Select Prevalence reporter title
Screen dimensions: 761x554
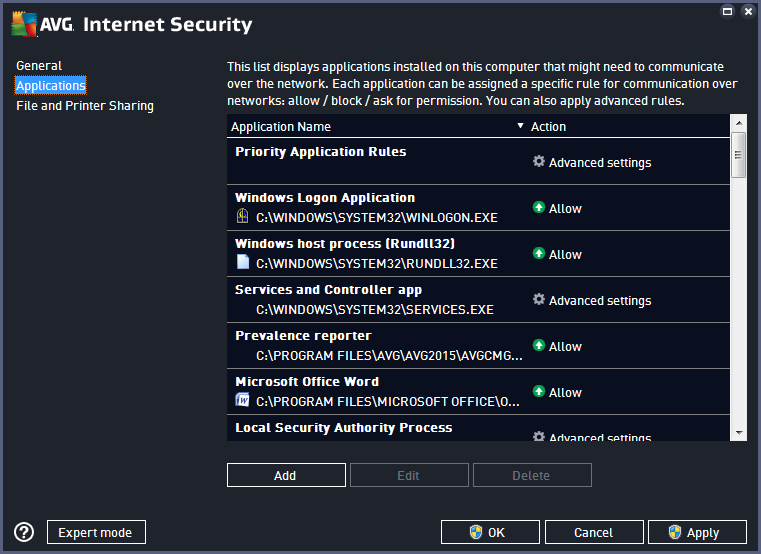click(x=303, y=336)
